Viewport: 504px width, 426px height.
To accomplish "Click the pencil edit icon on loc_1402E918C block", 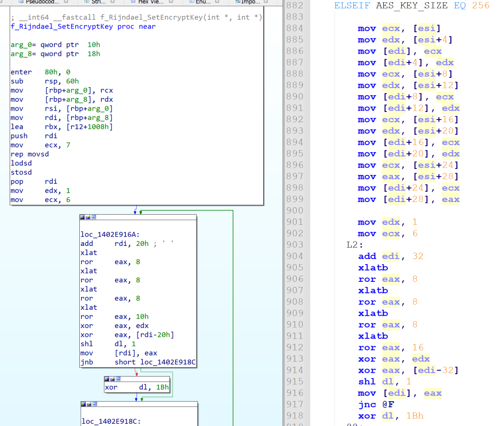I will click(x=88, y=404).
